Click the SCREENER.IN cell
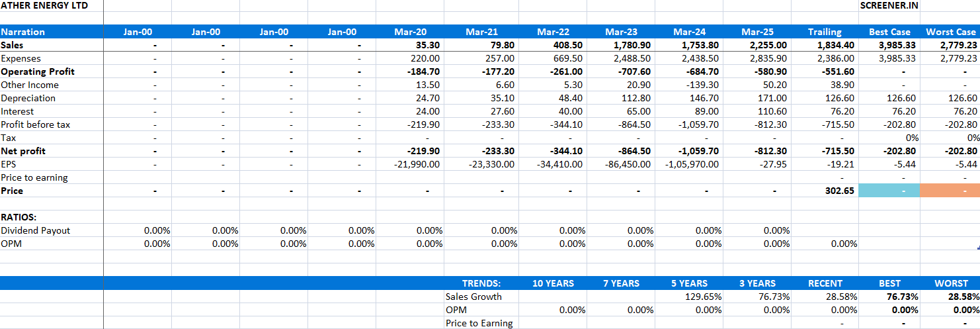Image resolution: width=980 pixels, height=329 pixels. (x=889, y=5)
